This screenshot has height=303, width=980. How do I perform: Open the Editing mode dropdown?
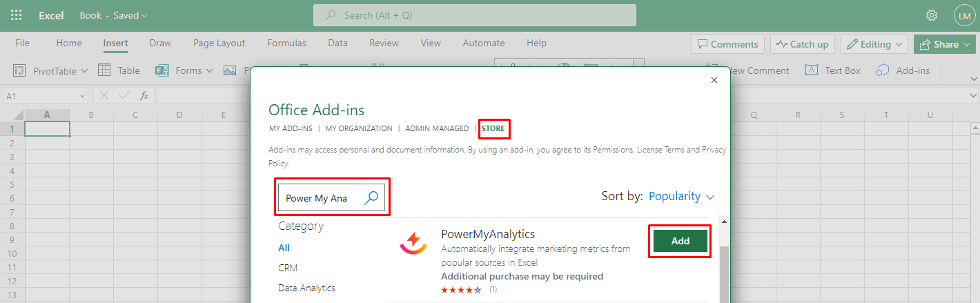(x=874, y=44)
